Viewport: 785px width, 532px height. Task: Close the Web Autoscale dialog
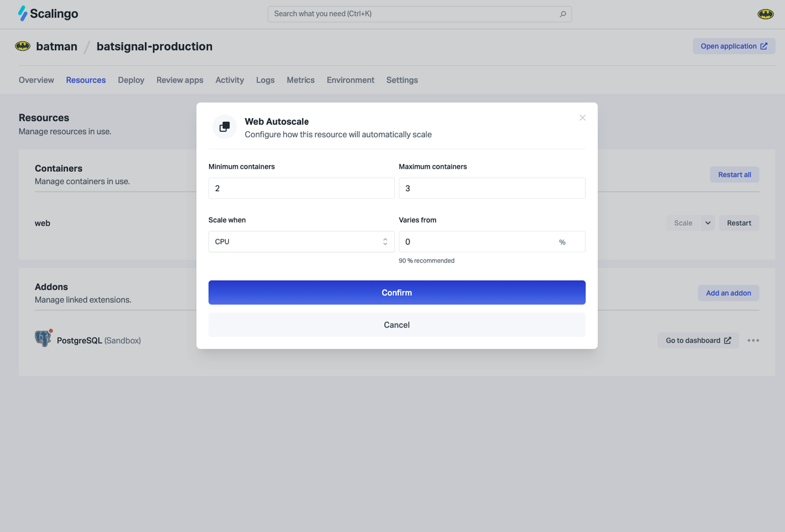tap(582, 118)
